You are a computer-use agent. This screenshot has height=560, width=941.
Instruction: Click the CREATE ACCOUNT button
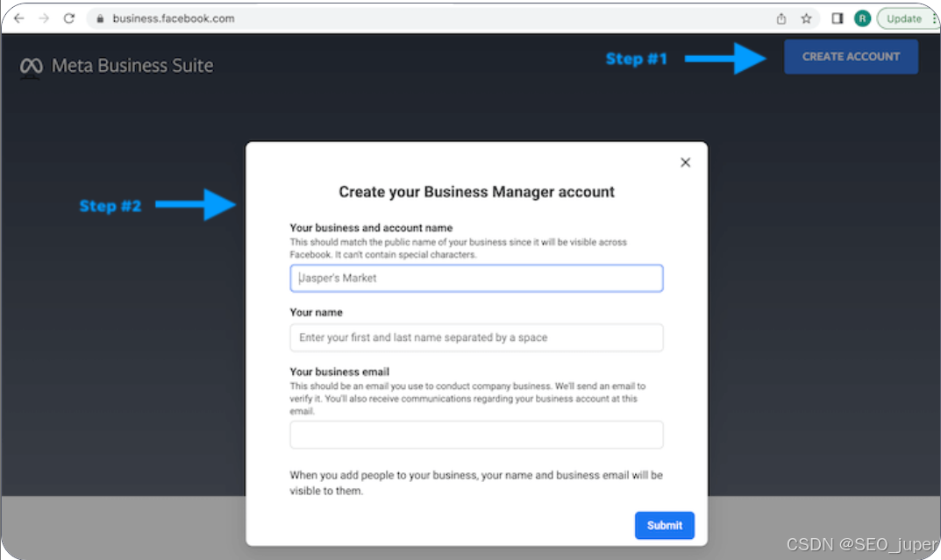pyautogui.click(x=851, y=57)
